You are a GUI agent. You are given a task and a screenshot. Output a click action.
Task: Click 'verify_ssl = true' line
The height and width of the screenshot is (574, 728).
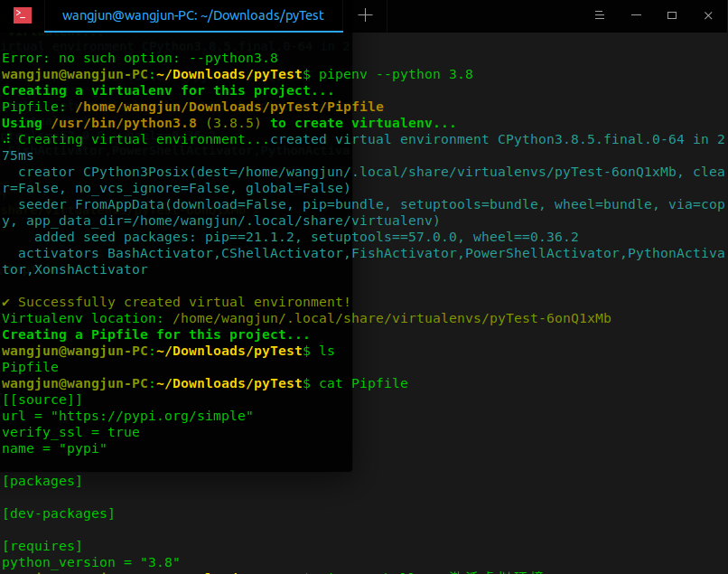(x=70, y=432)
